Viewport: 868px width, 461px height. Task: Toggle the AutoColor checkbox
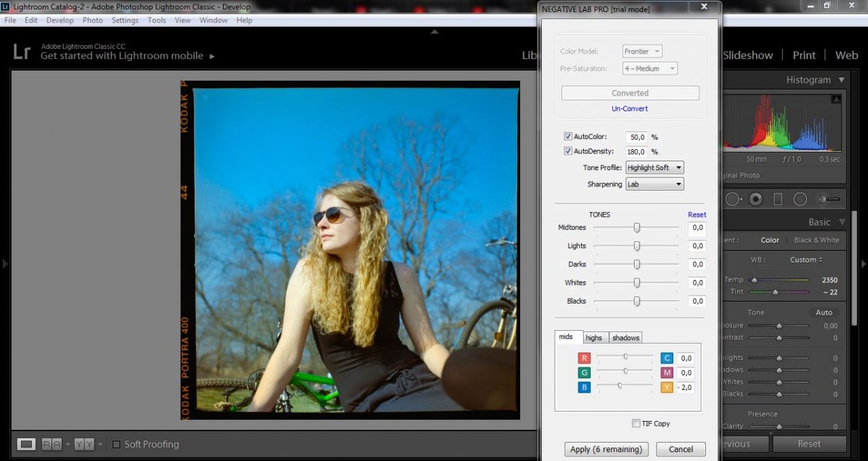568,136
